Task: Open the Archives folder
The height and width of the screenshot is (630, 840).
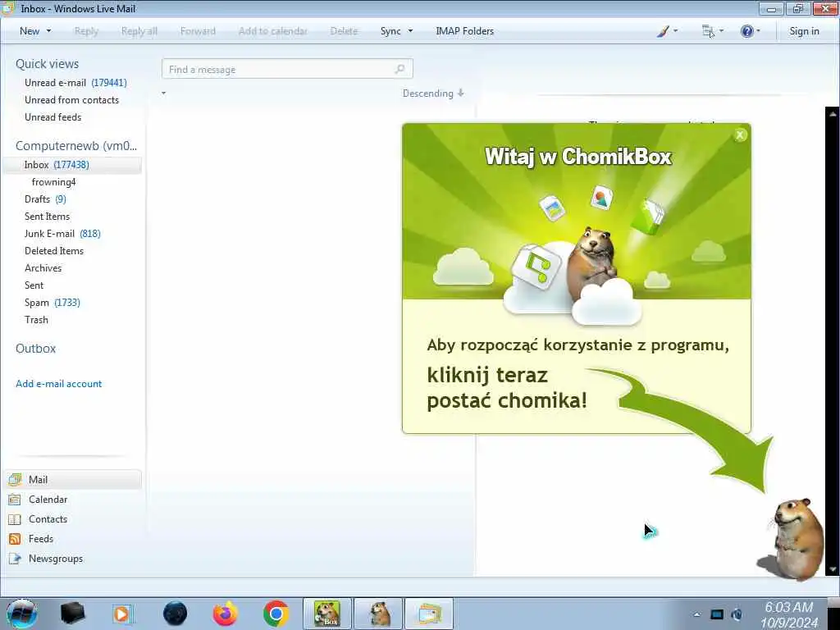Action: (43, 268)
